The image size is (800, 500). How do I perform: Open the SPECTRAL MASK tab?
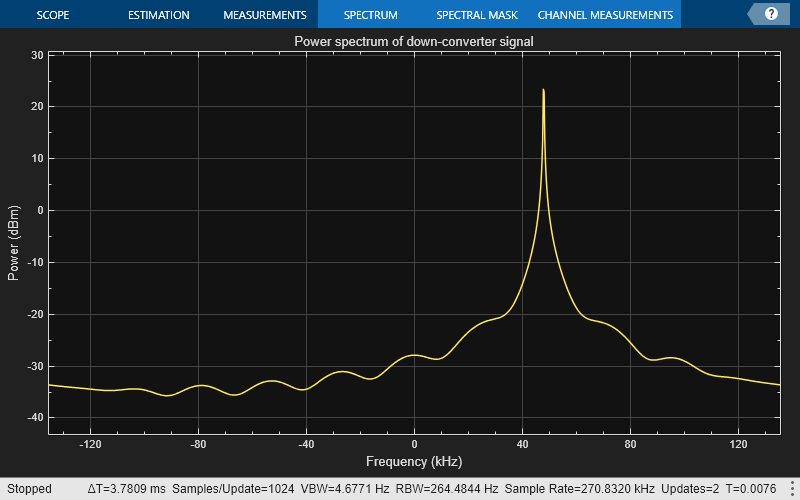pos(476,15)
